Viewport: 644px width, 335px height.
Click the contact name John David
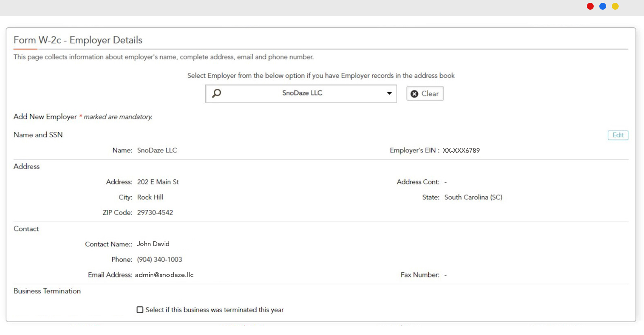pos(153,244)
